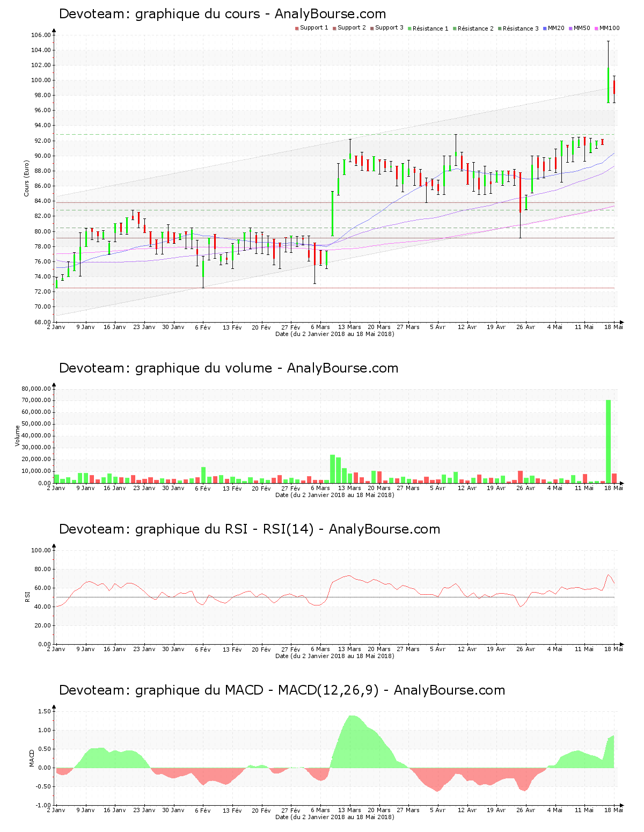Viewport: 644px width, 832px height.
Task: Click the '26 Avr' date on RSI chart axis
Action: pos(526,649)
